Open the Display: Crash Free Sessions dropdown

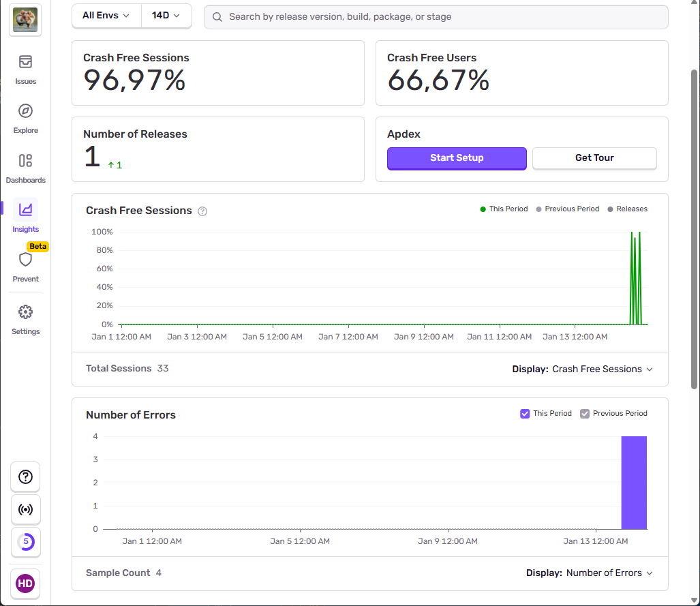pos(583,369)
